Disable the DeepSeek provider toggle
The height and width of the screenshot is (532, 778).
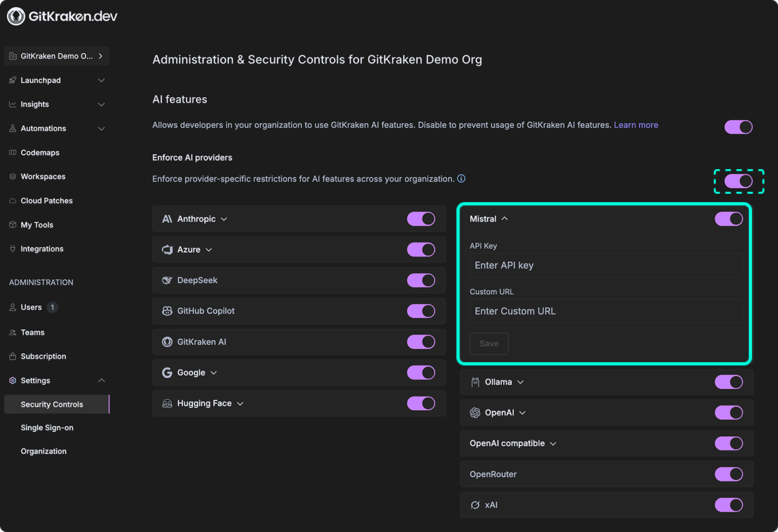coord(421,280)
